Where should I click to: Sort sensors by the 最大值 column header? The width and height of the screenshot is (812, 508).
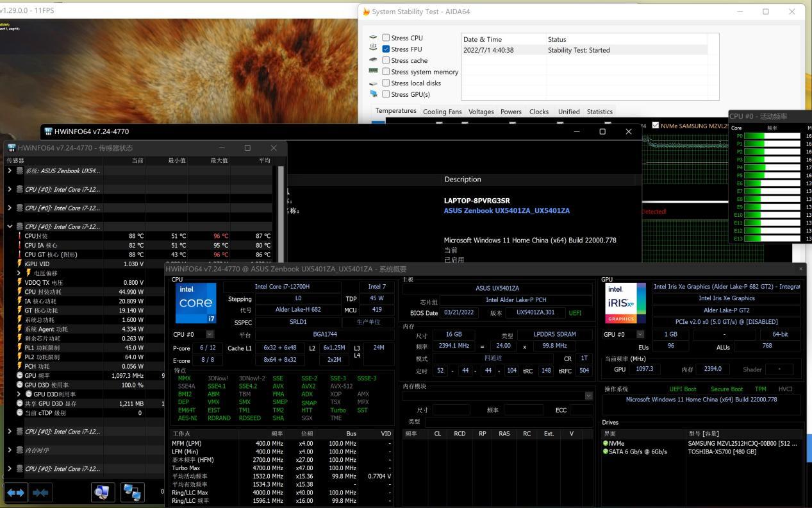[x=219, y=160]
